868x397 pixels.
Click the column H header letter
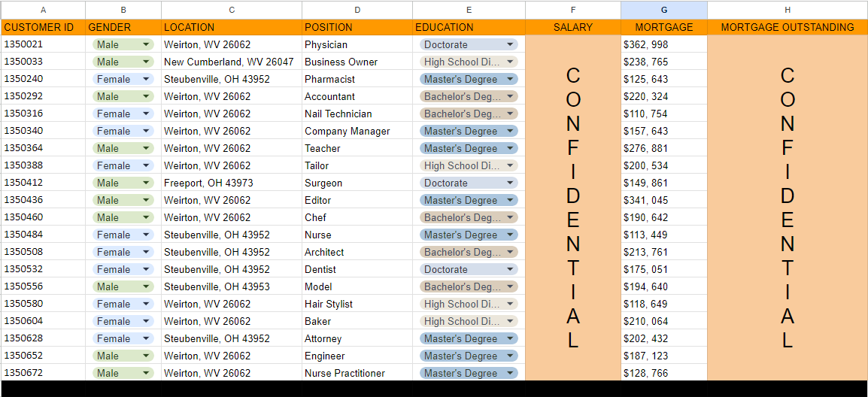788,10
